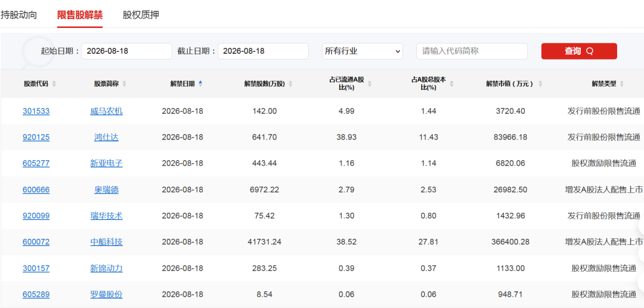
Task: Open 新锦动力 stock name link
Action: [x=106, y=268]
